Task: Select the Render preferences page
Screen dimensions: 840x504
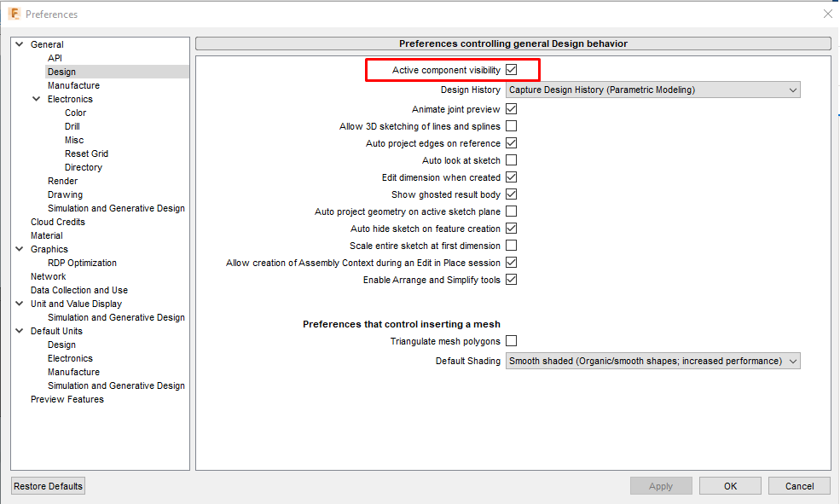Action: point(62,180)
